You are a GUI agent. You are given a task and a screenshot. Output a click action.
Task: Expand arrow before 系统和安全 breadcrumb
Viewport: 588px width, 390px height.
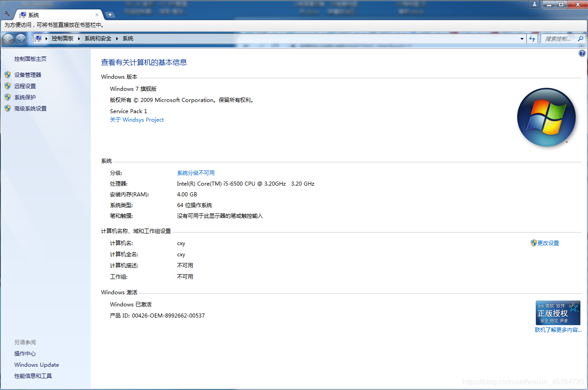pyautogui.click(x=79, y=38)
